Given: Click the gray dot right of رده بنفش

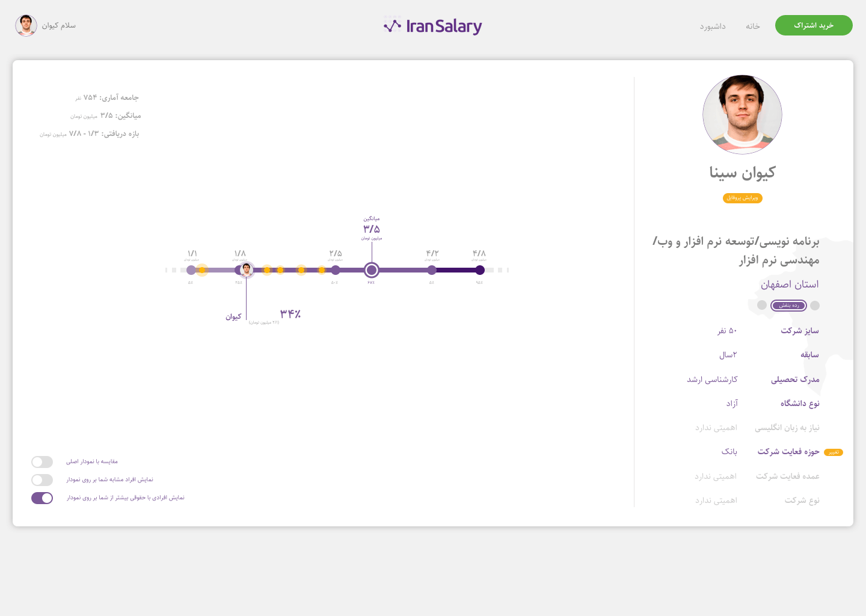Looking at the screenshot, I should tap(815, 306).
